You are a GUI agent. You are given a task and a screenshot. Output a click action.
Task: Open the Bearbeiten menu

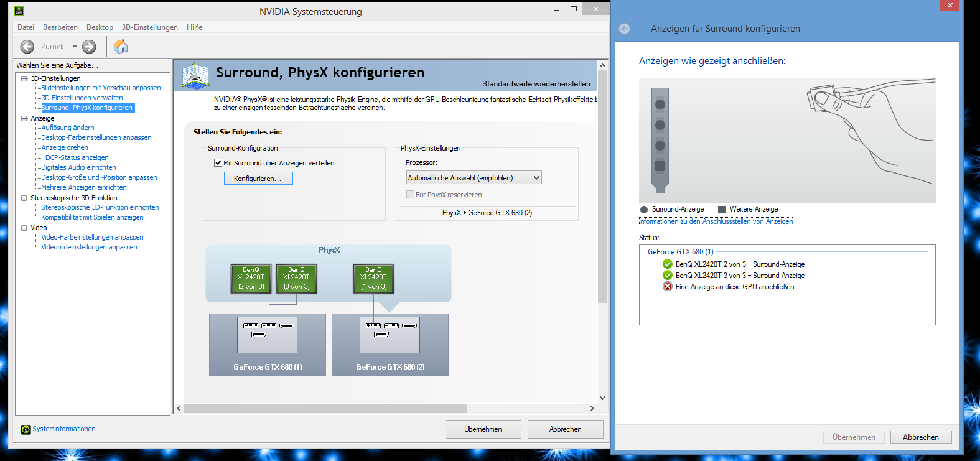click(x=60, y=27)
